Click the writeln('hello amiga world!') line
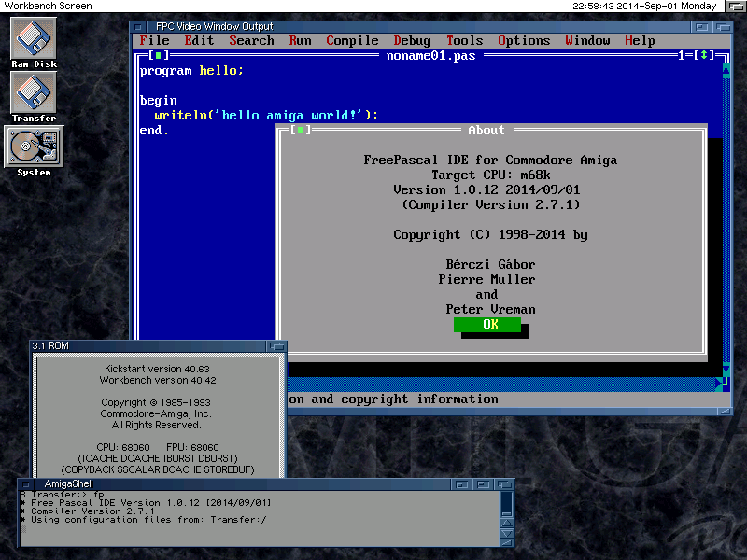 click(x=266, y=115)
